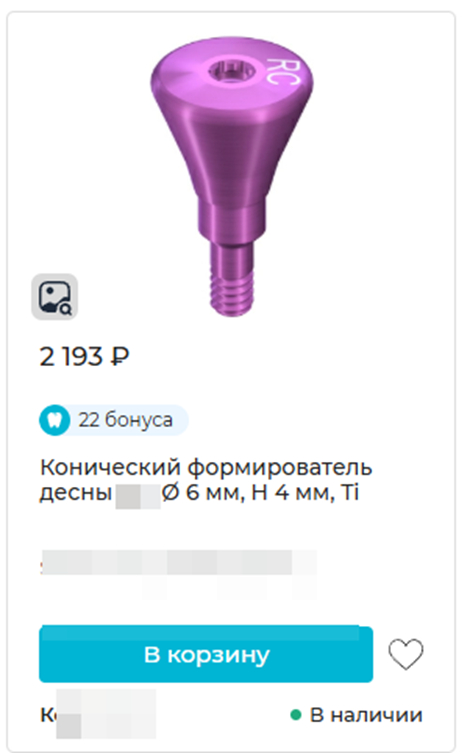
Task: Click the В наличии stock status
Action: coord(366,715)
